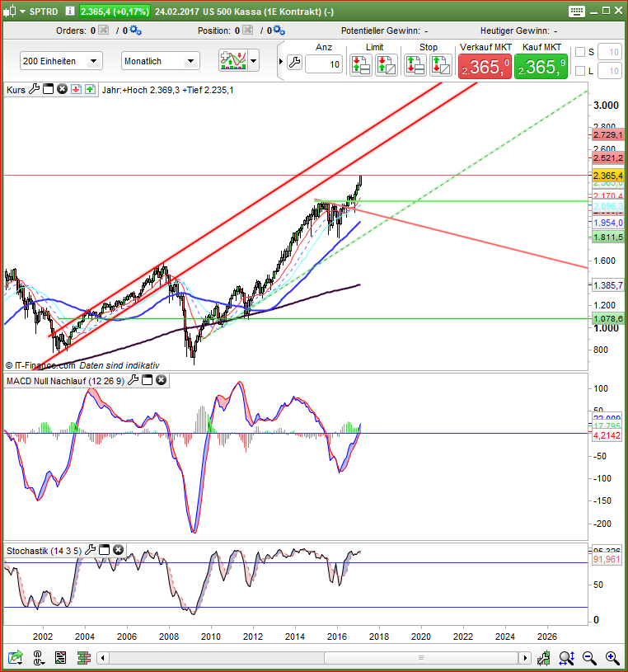Collapse the trading panel with the black arrow
The height and width of the screenshot is (672, 628).
[280, 61]
